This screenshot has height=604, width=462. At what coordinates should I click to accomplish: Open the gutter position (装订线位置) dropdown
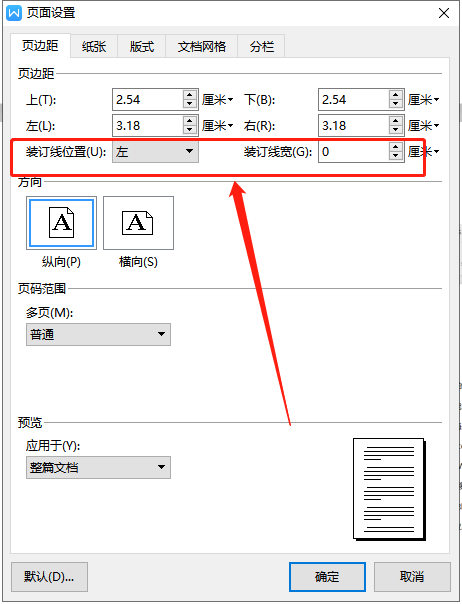[155, 151]
